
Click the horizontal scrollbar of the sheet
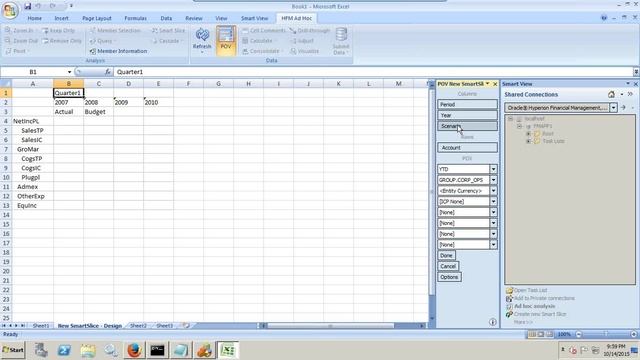point(330,326)
